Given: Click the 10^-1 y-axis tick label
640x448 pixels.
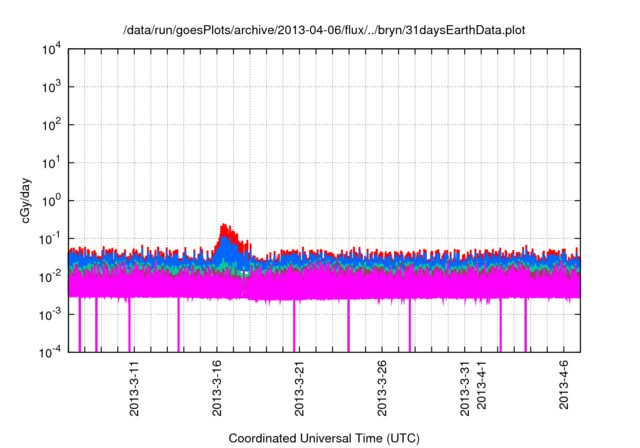Looking at the screenshot, I should [x=50, y=239].
